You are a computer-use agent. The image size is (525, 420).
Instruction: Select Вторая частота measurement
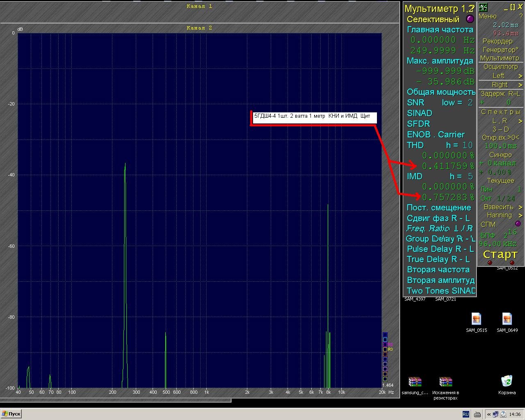pos(438,269)
